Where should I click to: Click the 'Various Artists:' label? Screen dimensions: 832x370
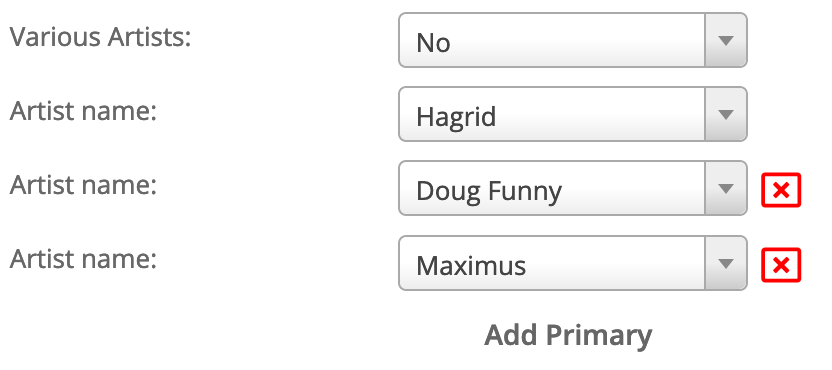(x=100, y=37)
